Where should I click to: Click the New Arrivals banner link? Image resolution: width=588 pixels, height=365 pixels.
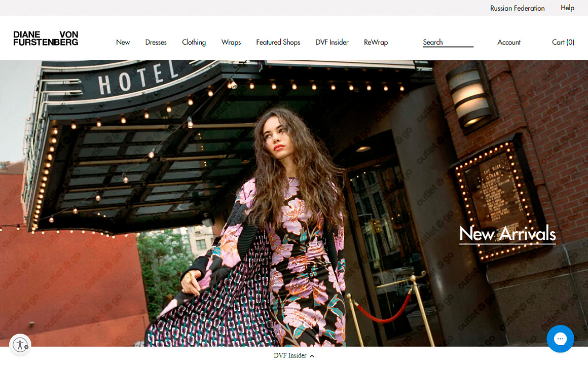point(507,234)
